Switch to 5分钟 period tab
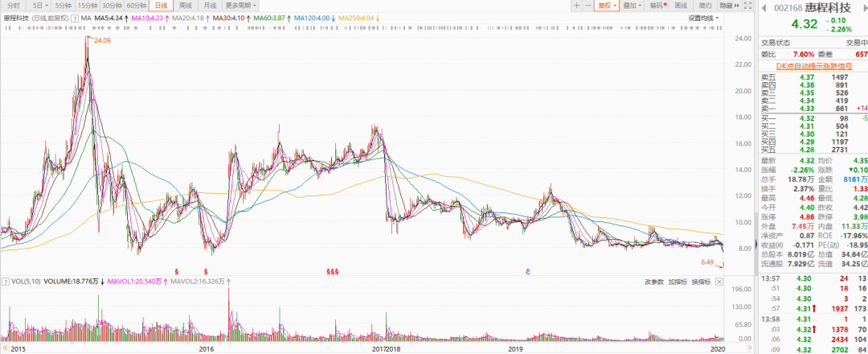868x354 pixels. point(63,6)
